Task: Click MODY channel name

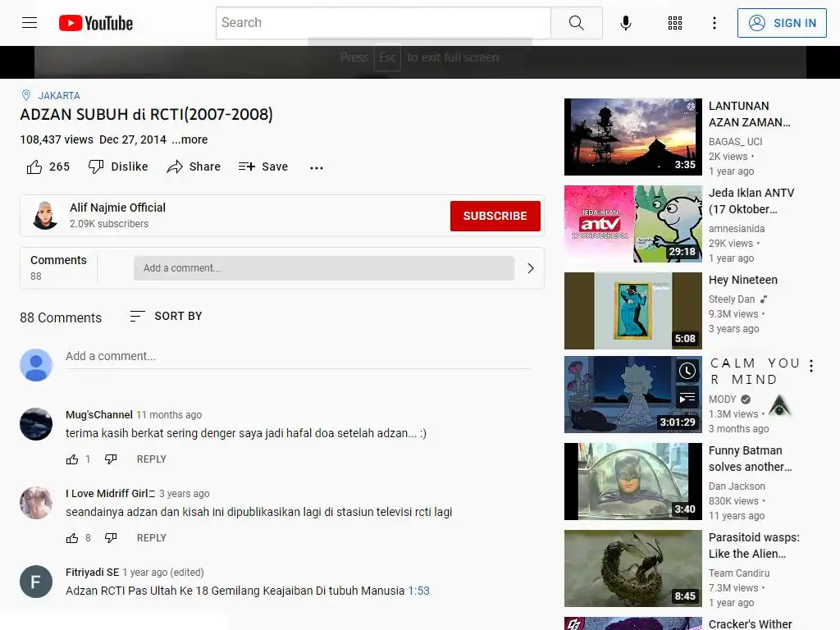Action: 722,399
